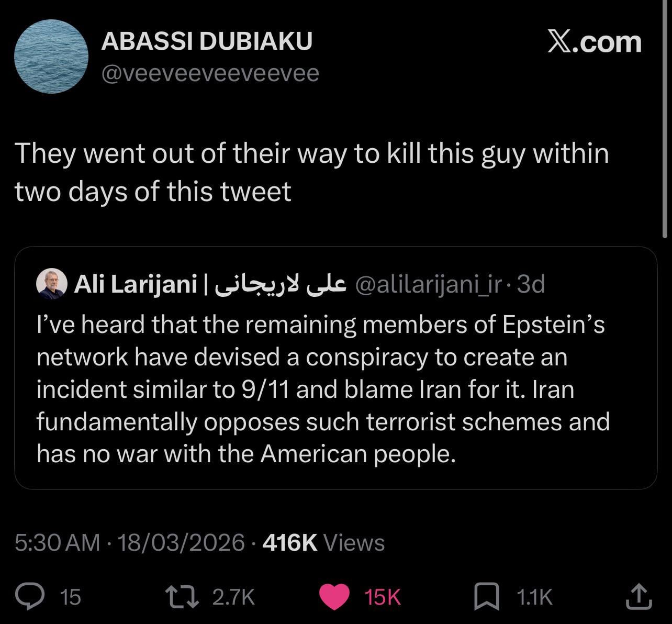Open the share icon at bottom right
The width and height of the screenshot is (672, 624).
click(x=639, y=597)
